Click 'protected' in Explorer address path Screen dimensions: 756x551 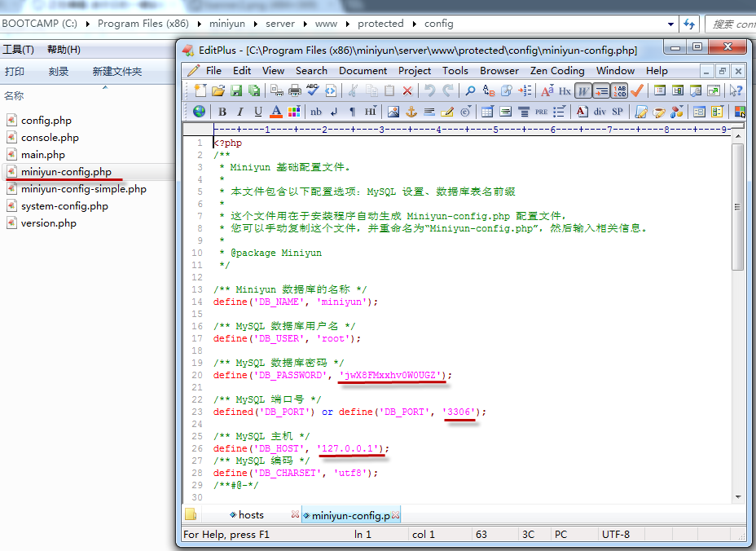coord(380,23)
